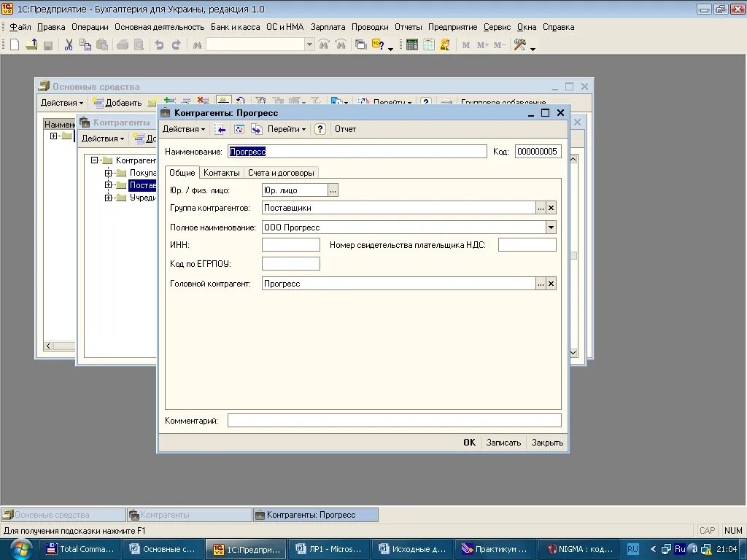Clear the Группа контрагентов field with X
This screenshot has width=747, height=560.
click(551, 208)
